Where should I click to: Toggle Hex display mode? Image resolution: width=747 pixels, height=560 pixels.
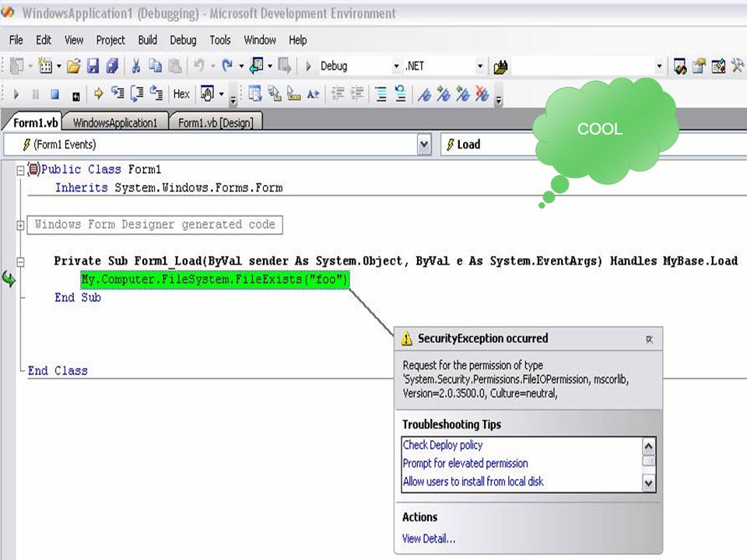[181, 94]
